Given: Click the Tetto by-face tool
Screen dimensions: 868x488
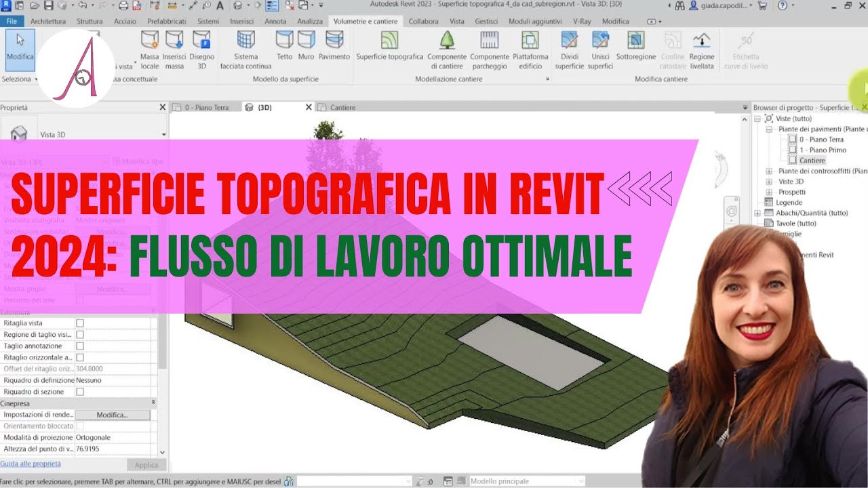Looking at the screenshot, I should point(284,46).
